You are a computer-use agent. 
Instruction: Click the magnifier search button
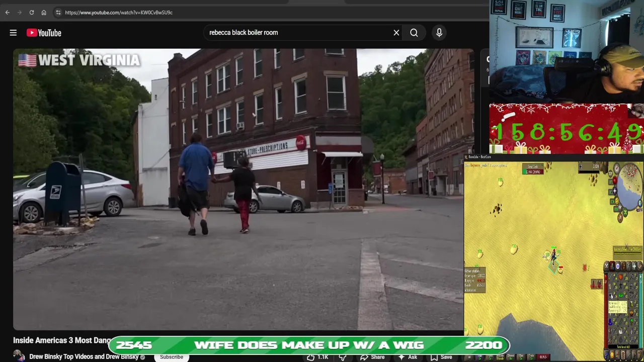[414, 33]
